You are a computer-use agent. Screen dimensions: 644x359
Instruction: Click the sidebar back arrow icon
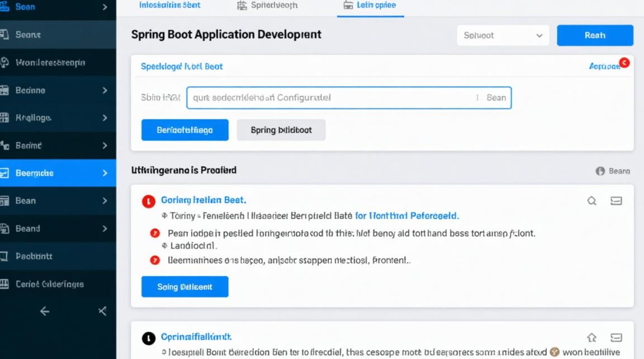point(45,312)
